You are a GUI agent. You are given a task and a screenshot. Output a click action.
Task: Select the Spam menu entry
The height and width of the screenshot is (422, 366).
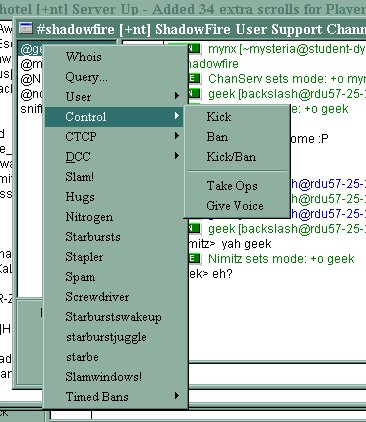pos(113,277)
